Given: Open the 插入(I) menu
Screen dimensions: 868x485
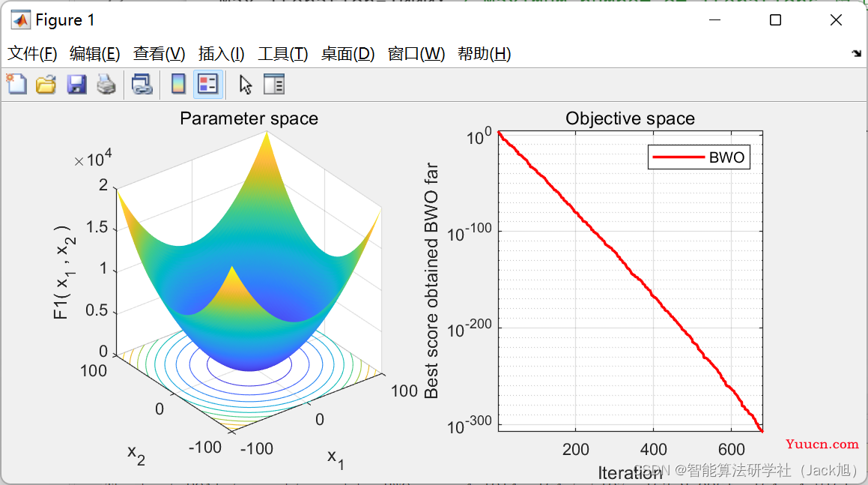Looking at the screenshot, I should coord(222,54).
